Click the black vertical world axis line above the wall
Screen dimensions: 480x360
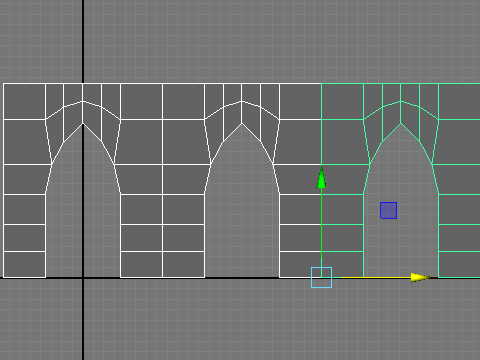point(83,42)
